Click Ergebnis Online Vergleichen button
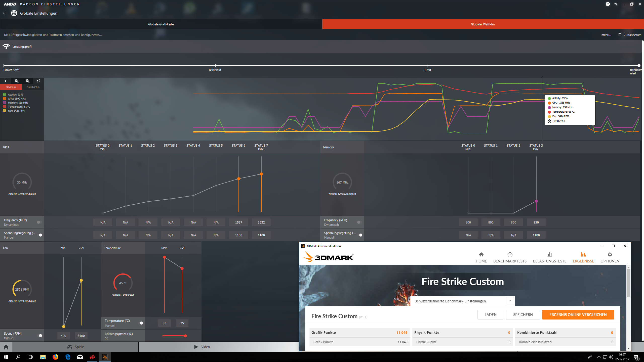 click(578, 314)
